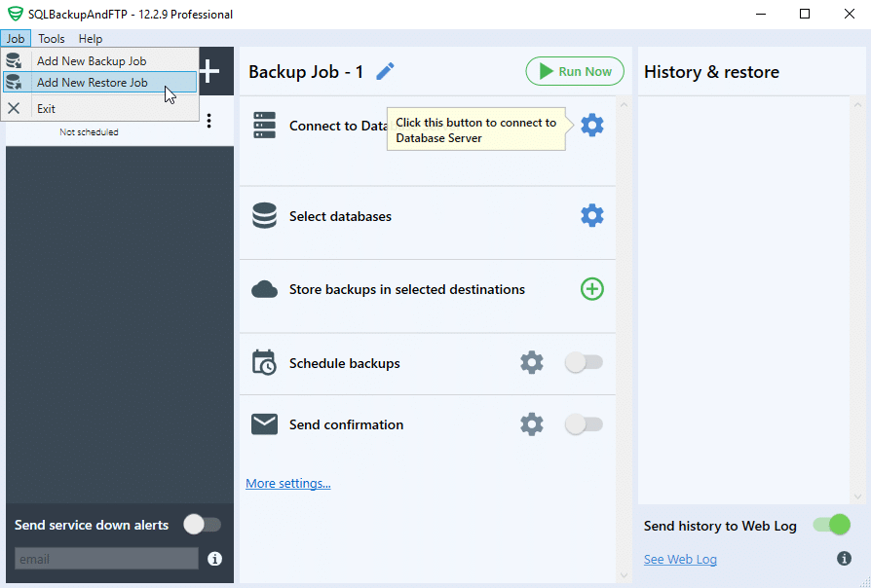871x588 pixels.
Task: Open Send confirmation gear settings
Action: 531,423
